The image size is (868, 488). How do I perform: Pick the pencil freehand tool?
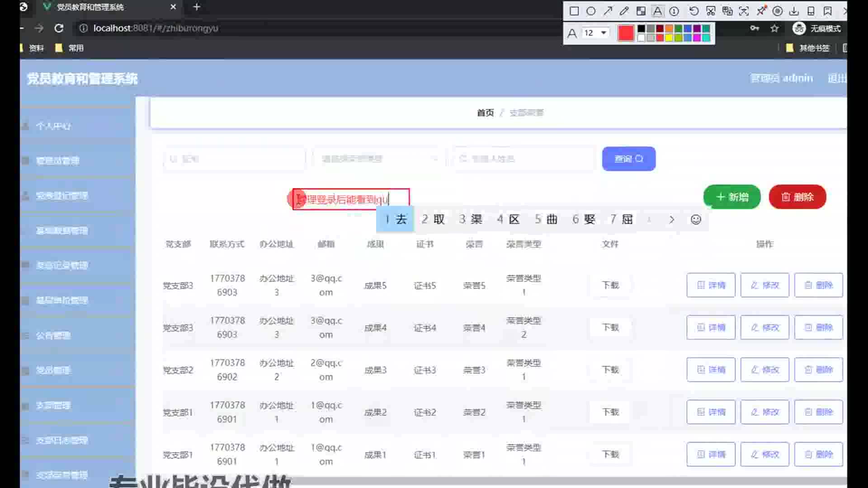tap(624, 11)
